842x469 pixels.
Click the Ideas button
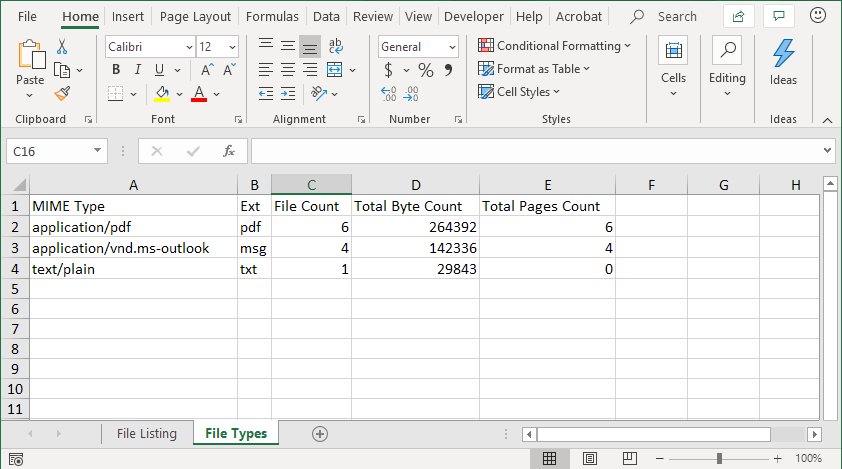[783, 62]
